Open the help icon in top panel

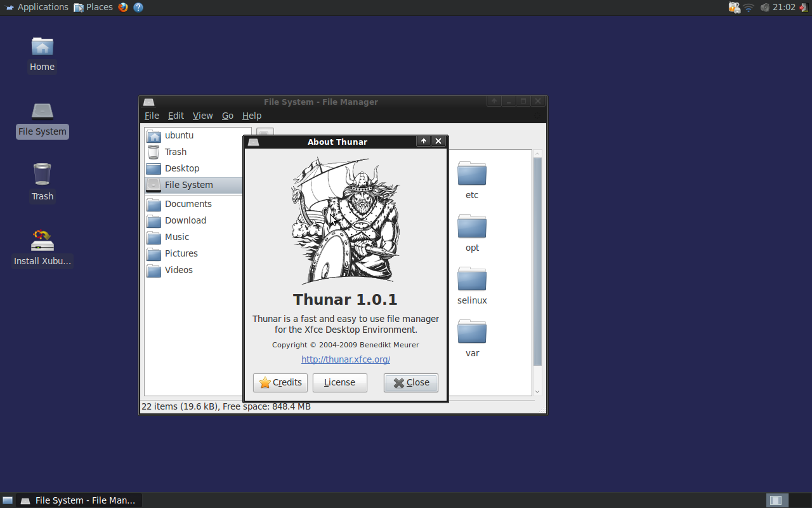point(138,7)
